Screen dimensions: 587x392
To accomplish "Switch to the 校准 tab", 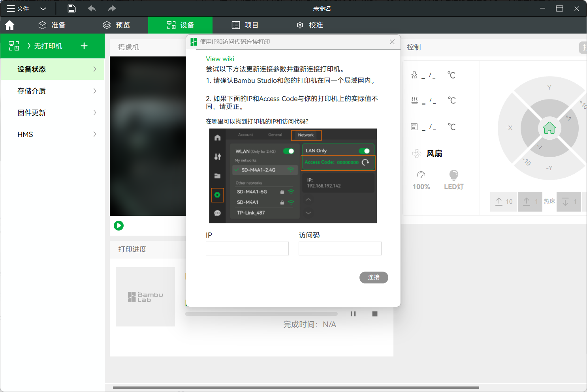I will [310, 25].
